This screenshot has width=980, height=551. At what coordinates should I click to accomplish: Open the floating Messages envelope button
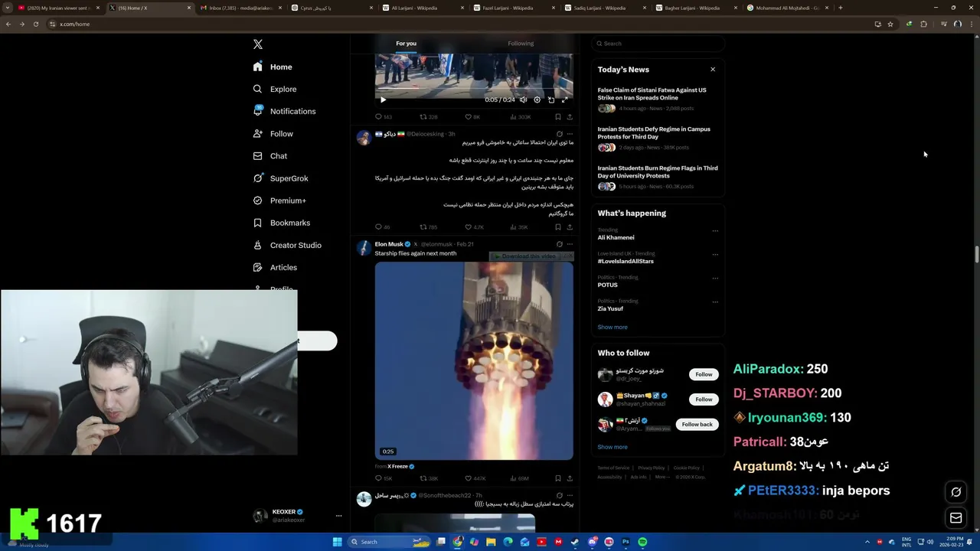[955, 518]
